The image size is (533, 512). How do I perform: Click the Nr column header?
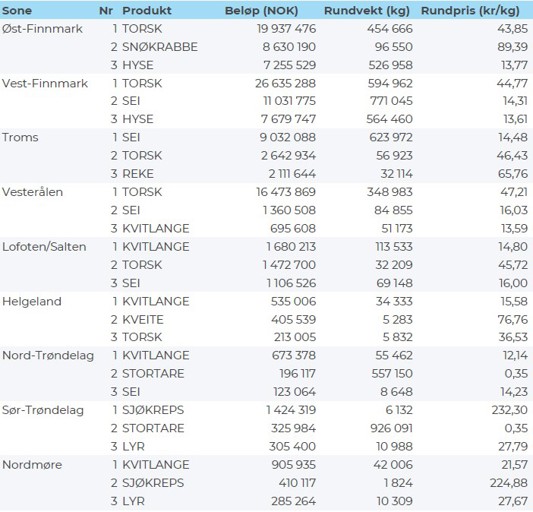[x=106, y=11]
